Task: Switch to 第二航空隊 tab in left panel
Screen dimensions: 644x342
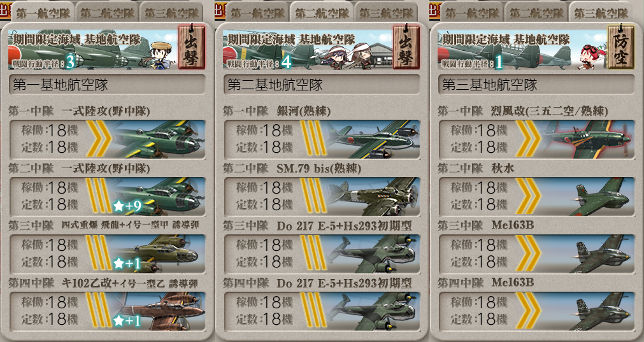Action: pyautogui.click(x=108, y=13)
